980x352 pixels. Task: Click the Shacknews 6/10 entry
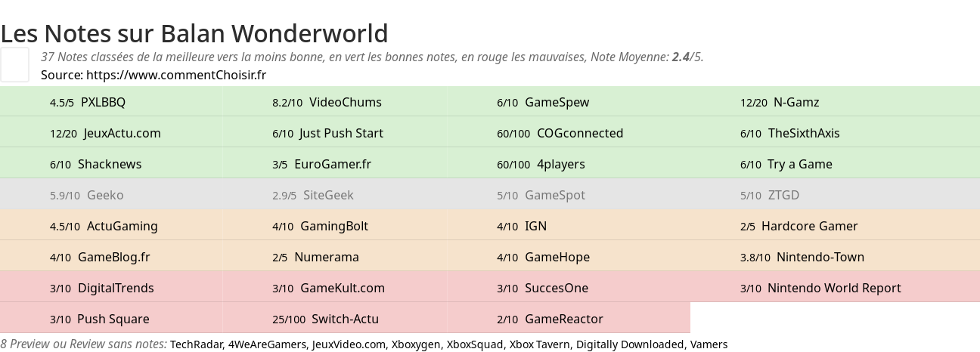point(112,164)
